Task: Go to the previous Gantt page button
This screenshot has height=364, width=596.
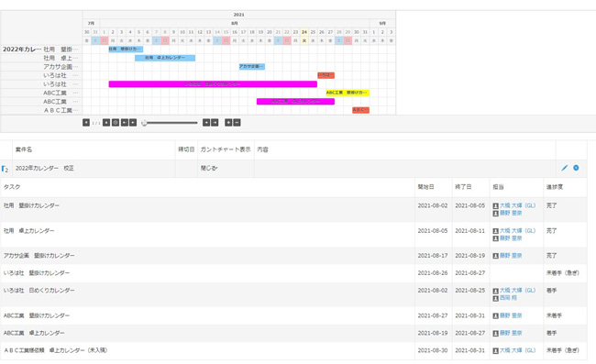Action: pyautogui.click(x=86, y=123)
